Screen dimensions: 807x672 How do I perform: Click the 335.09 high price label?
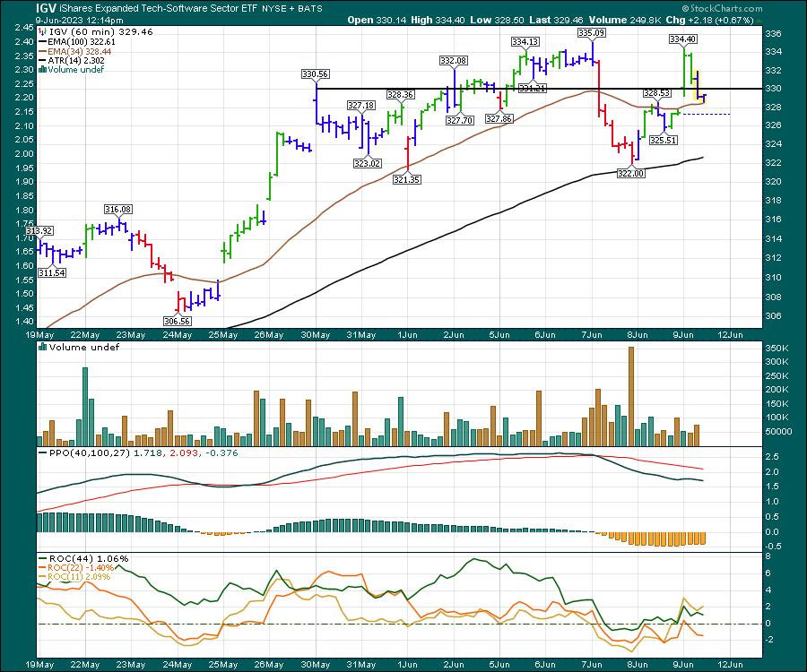coord(589,33)
